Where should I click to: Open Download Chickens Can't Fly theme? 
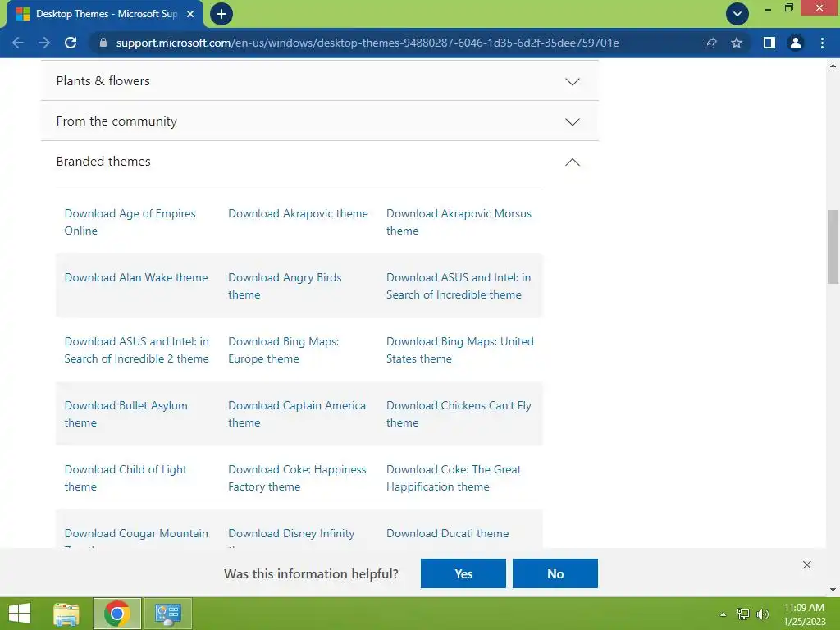point(459,414)
